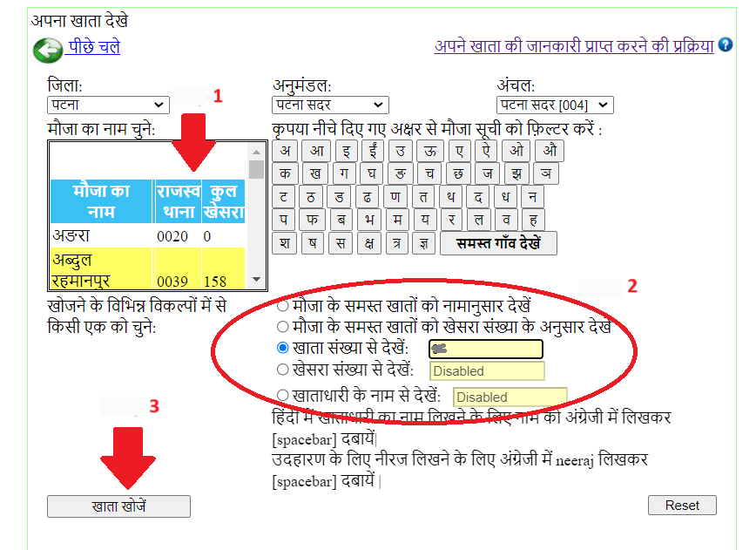The height and width of the screenshot is (550, 756).
Task: Select खाताधारी के नाम से देखें radio
Action: 283,395
